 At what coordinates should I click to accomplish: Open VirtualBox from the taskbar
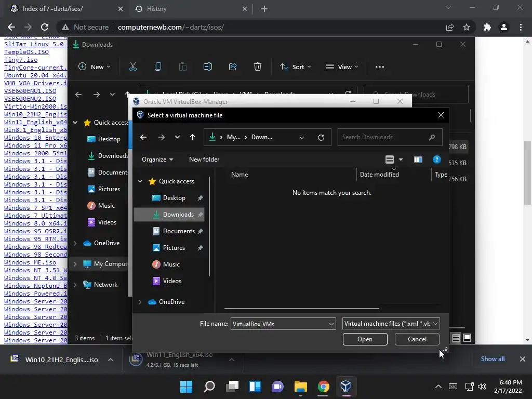345,387
